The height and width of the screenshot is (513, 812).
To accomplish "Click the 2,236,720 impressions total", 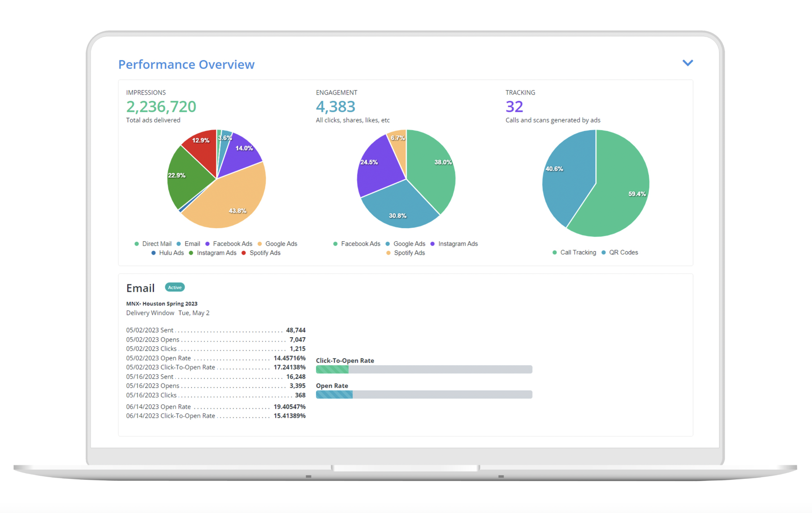I will click(161, 107).
